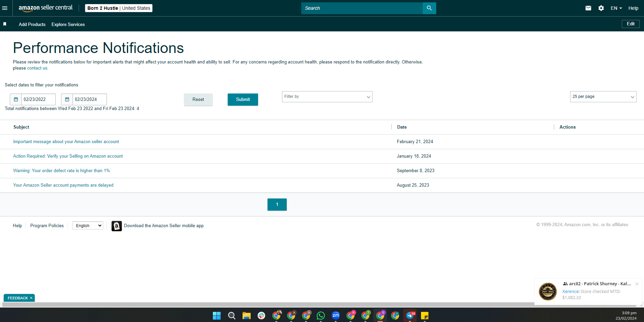This screenshot has height=322, width=644.
Task: Click the Submit button
Action: pos(243,100)
